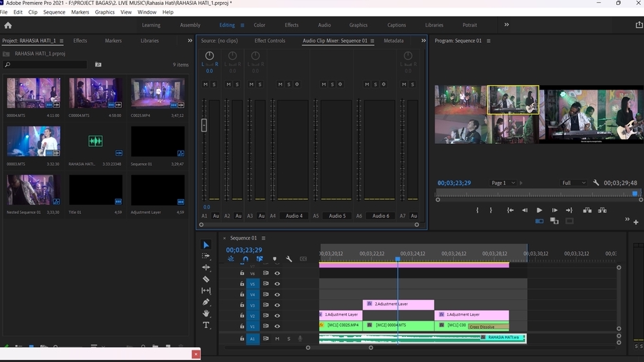Open button editor plus icon
The width and height of the screenshot is (644, 362).
pos(636,222)
